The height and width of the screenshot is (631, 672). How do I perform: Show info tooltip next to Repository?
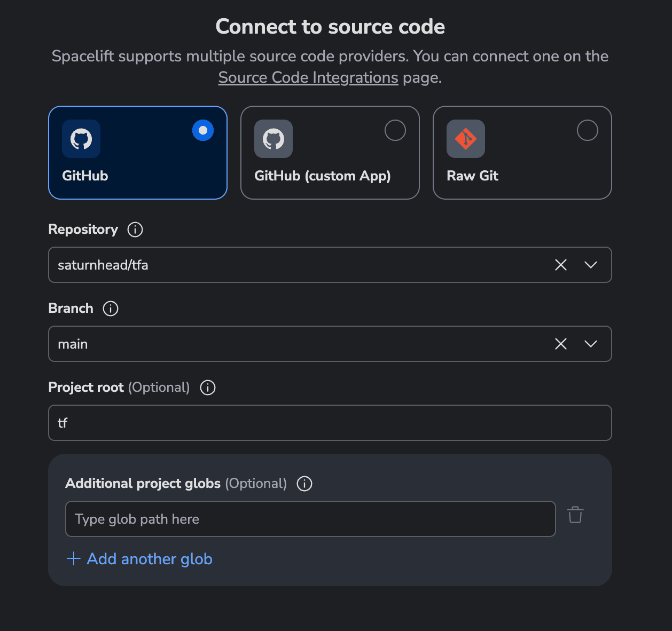135,230
